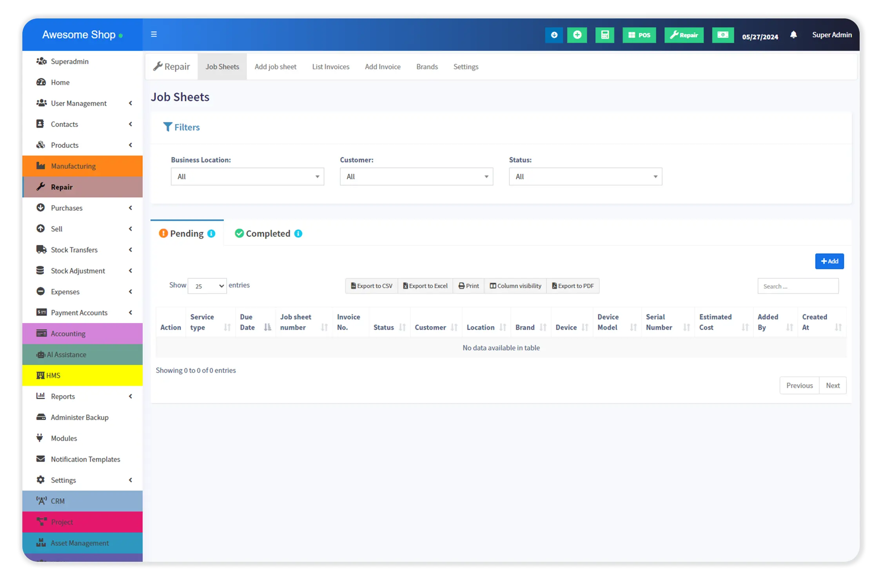Change entries shown per page selector
Viewport: 882px width, 588px height.
click(207, 286)
